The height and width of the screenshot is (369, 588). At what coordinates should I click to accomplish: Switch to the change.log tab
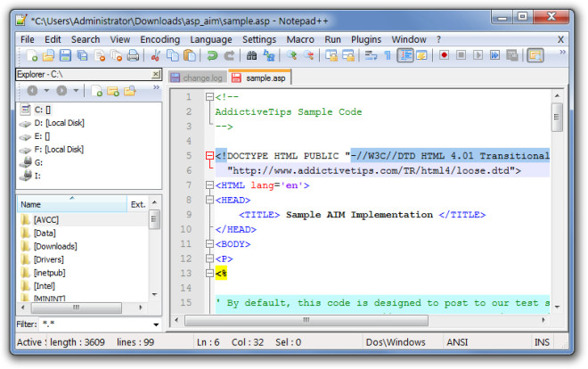click(198, 78)
